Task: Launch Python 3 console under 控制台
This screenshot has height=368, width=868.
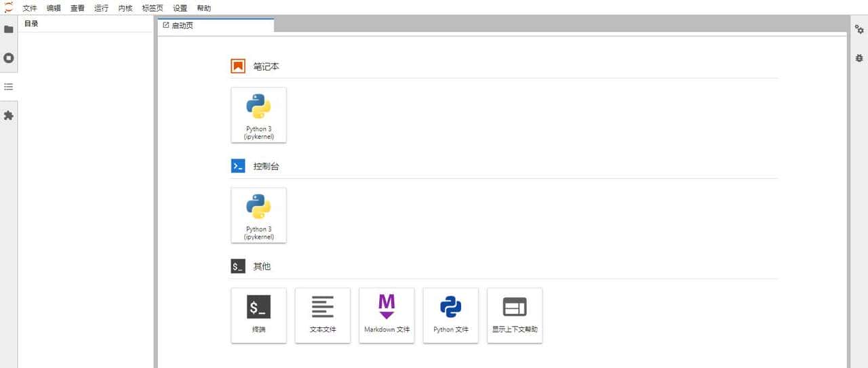Action: [258, 216]
